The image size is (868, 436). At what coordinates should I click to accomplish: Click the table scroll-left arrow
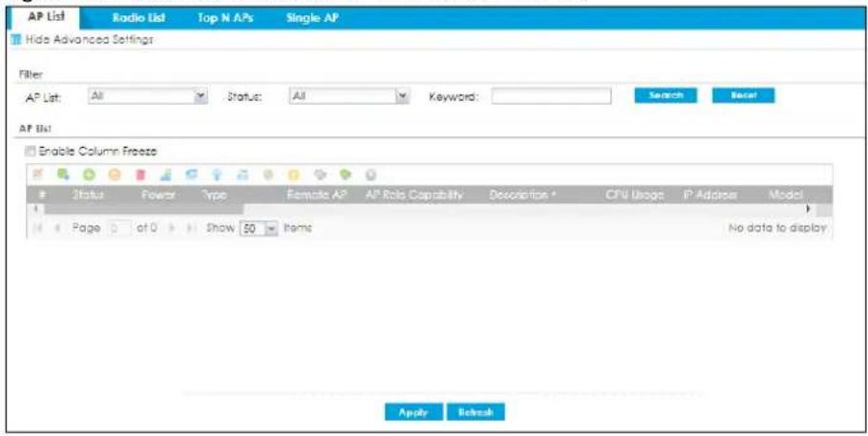click(36, 209)
